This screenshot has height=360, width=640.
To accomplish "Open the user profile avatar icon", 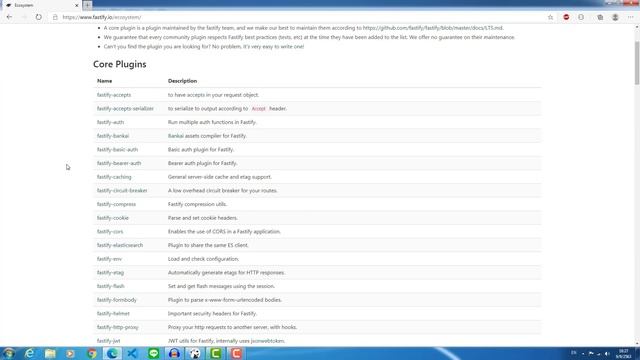I will [615, 17].
